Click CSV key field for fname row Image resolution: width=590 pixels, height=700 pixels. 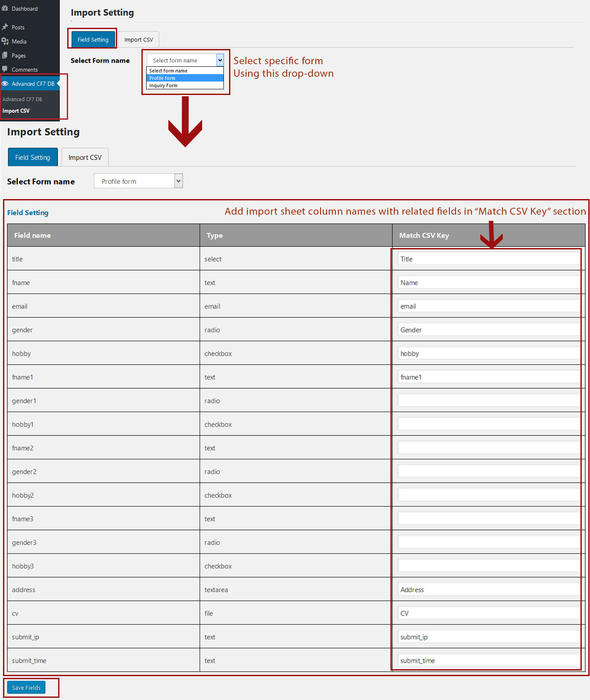click(x=489, y=282)
